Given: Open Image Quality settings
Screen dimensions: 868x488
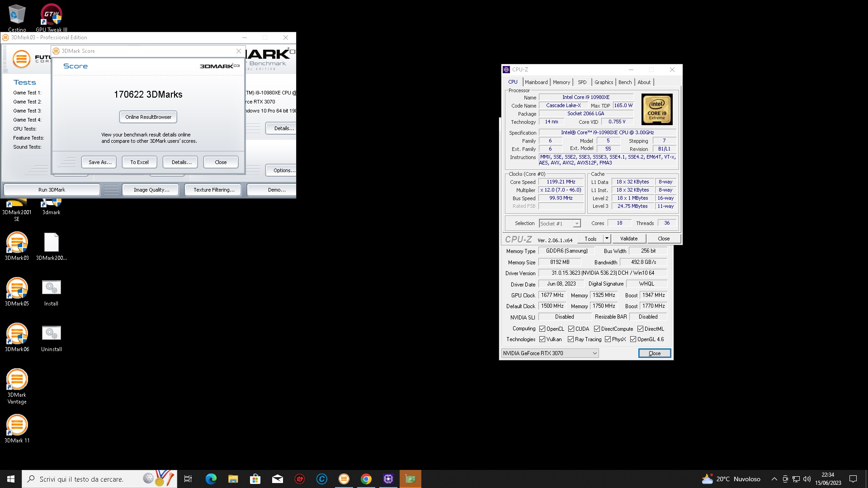Looking at the screenshot, I should [151, 190].
